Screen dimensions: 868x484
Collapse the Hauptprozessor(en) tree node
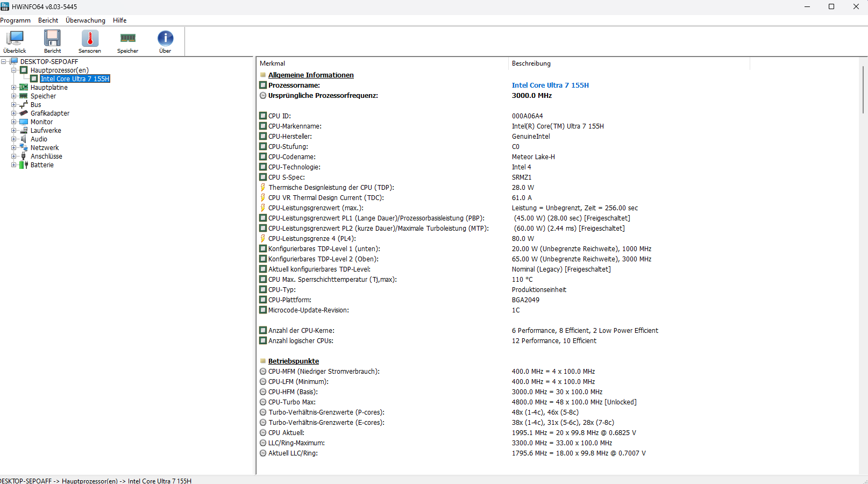pos(14,70)
